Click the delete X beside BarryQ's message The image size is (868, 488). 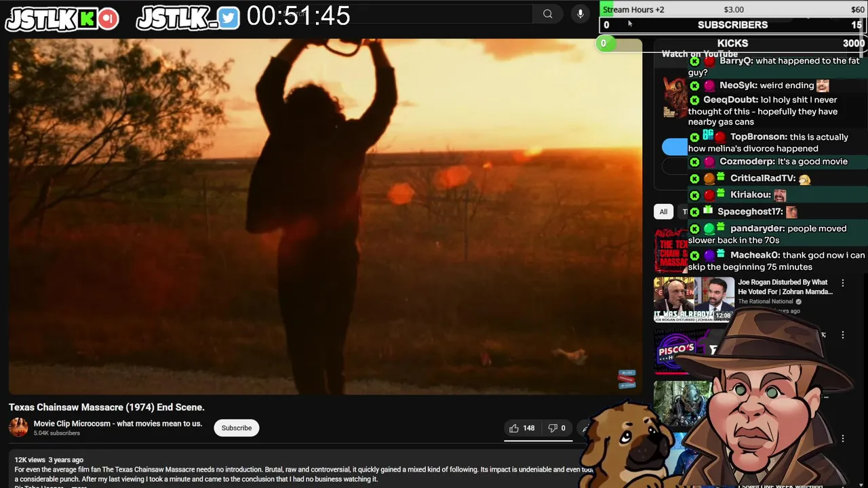point(694,61)
